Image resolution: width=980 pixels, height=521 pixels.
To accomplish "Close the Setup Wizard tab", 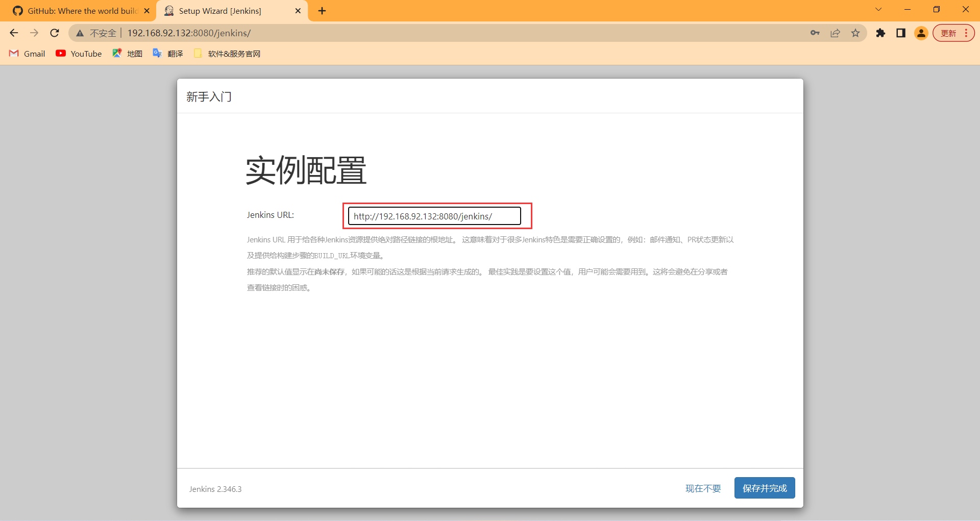I will click(x=298, y=11).
